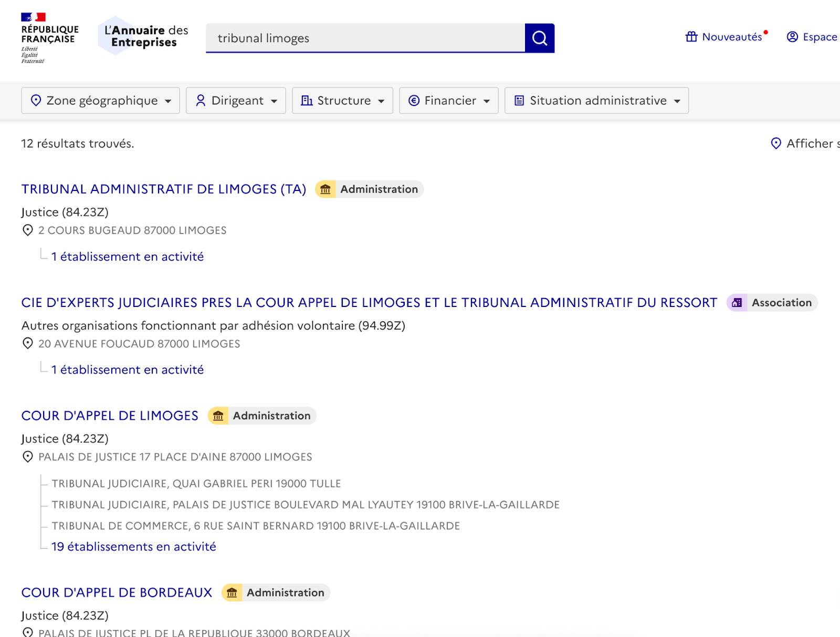Click the search field containing tribunal limoges
The height and width of the screenshot is (637, 840).
365,38
